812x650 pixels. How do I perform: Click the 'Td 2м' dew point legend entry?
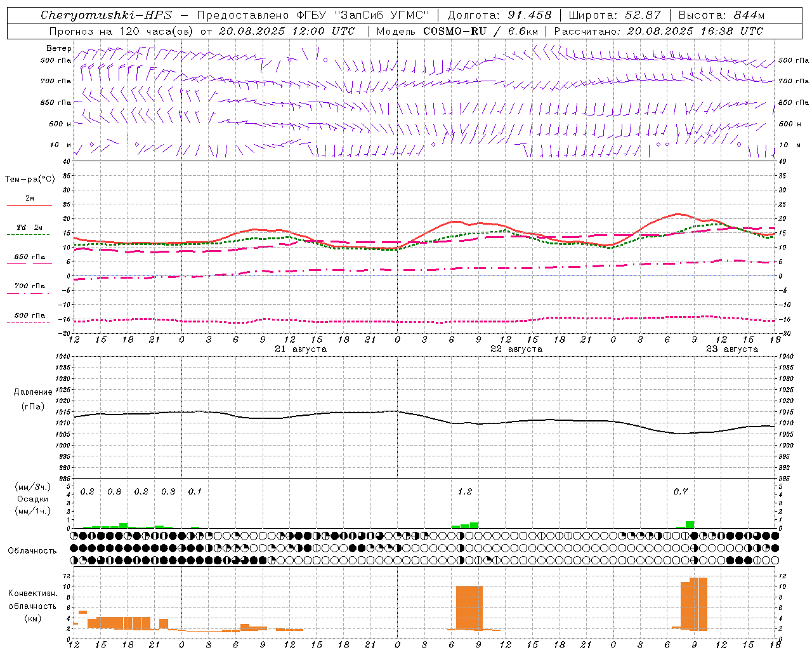tap(29, 227)
